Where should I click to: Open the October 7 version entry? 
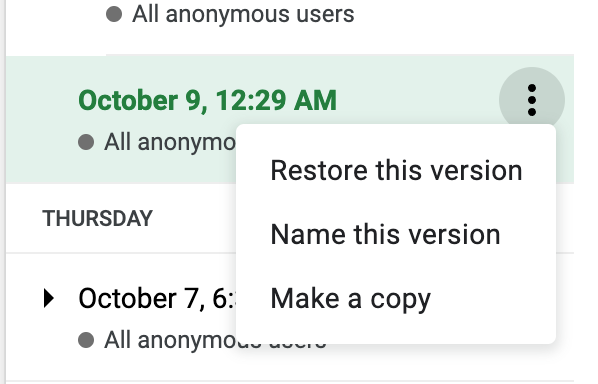(157, 299)
